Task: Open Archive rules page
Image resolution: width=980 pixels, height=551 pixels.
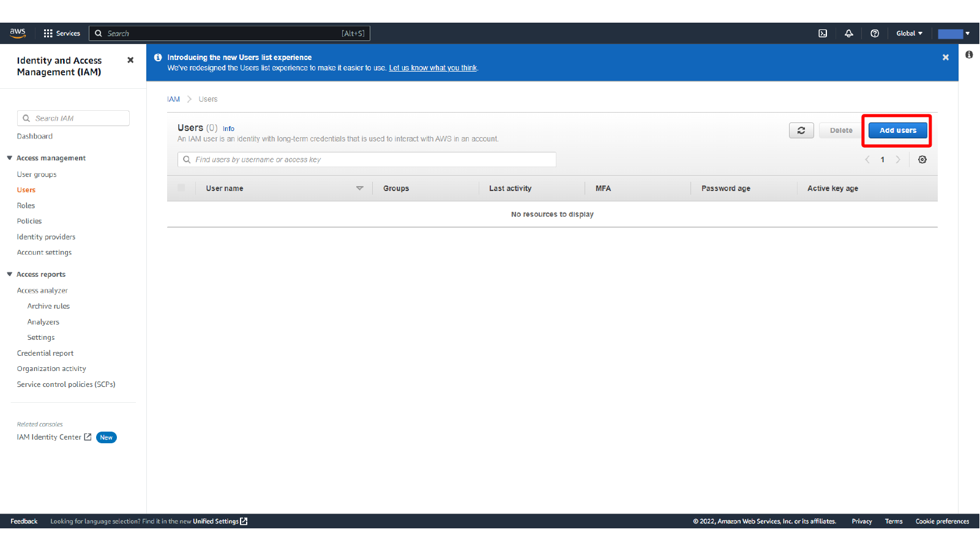Action: coord(48,306)
